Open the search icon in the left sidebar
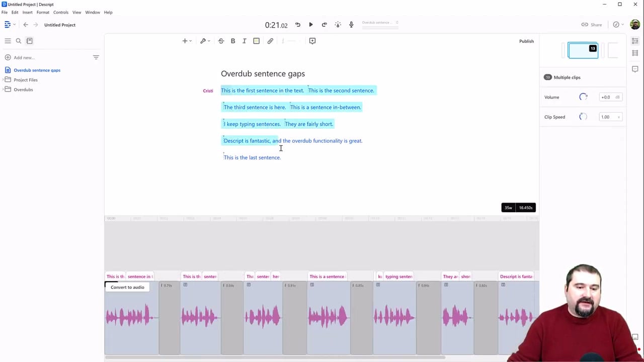This screenshot has height=362, width=644. pyautogui.click(x=18, y=41)
